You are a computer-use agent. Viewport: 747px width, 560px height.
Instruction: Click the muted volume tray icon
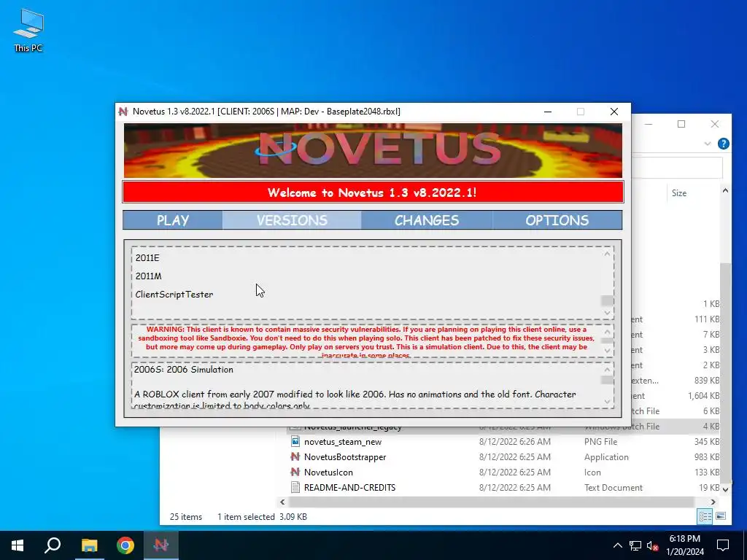pyautogui.click(x=653, y=545)
